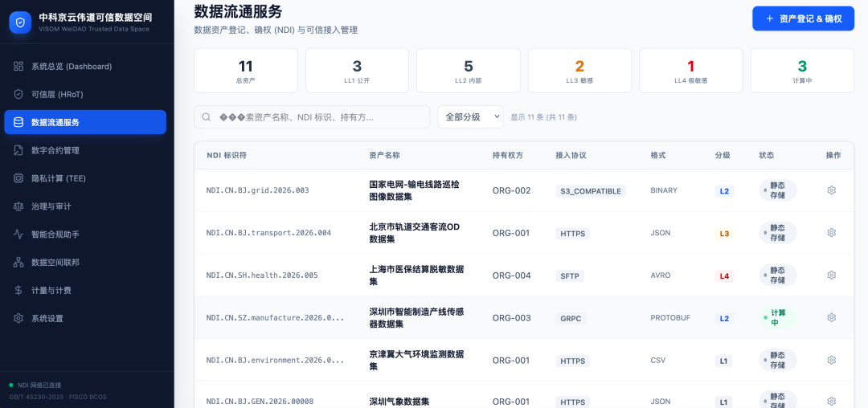
Task: Open settings gear for 深圳市智能制造产线传感器数据集 row
Action: pyautogui.click(x=831, y=317)
